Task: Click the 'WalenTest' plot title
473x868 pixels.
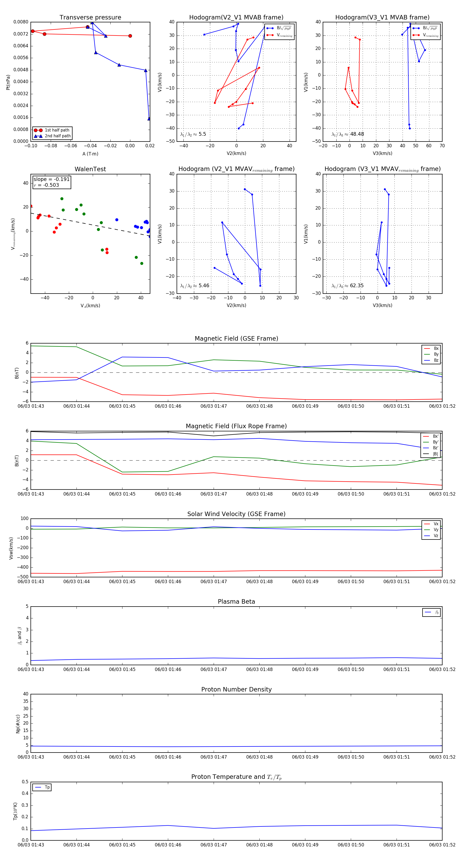Action: pos(90,169)
